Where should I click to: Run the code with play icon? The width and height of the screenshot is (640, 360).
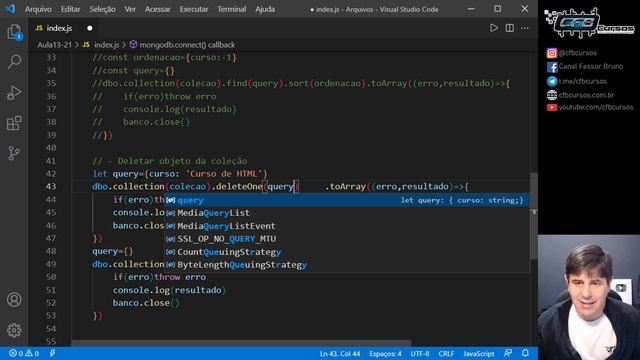tap(494, 28)
